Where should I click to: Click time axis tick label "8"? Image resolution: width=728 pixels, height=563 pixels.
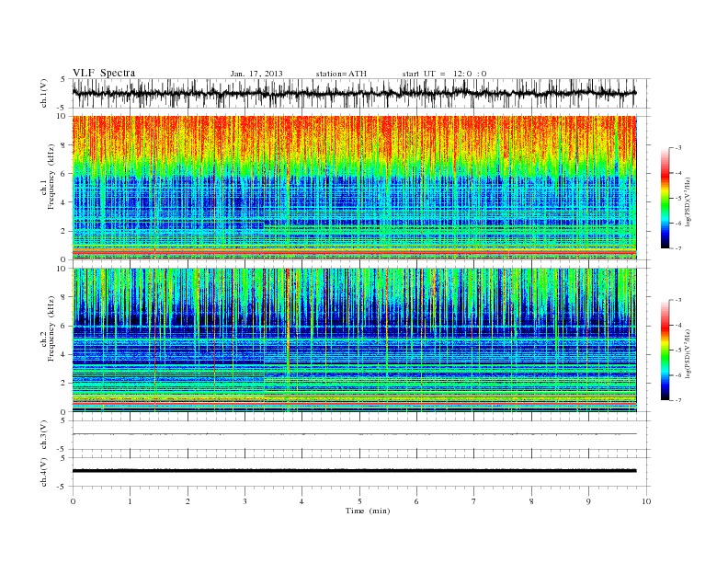pyautogui.click(x=531, y=501)
